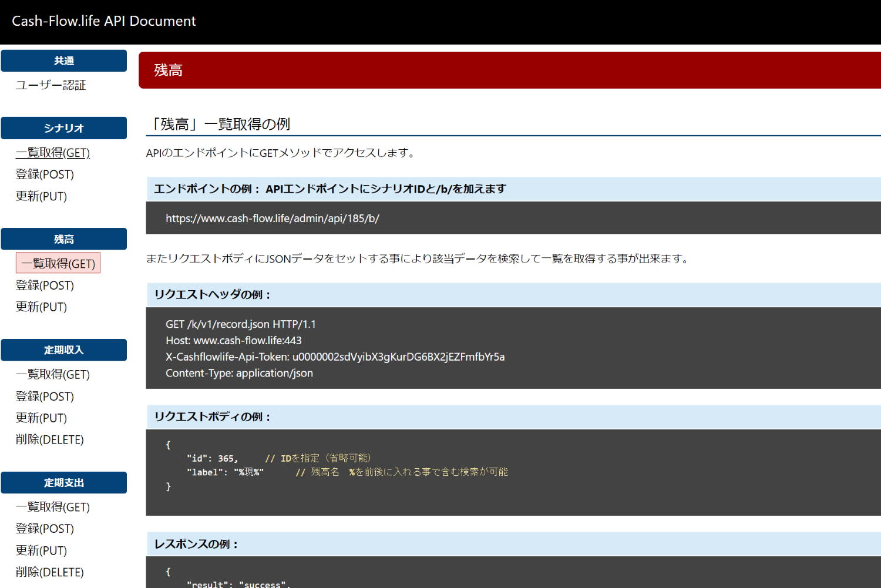Open 更新(PUT) under 残高
The width and height of the screenshot is (881, 588).
click(x=42, y=307)
